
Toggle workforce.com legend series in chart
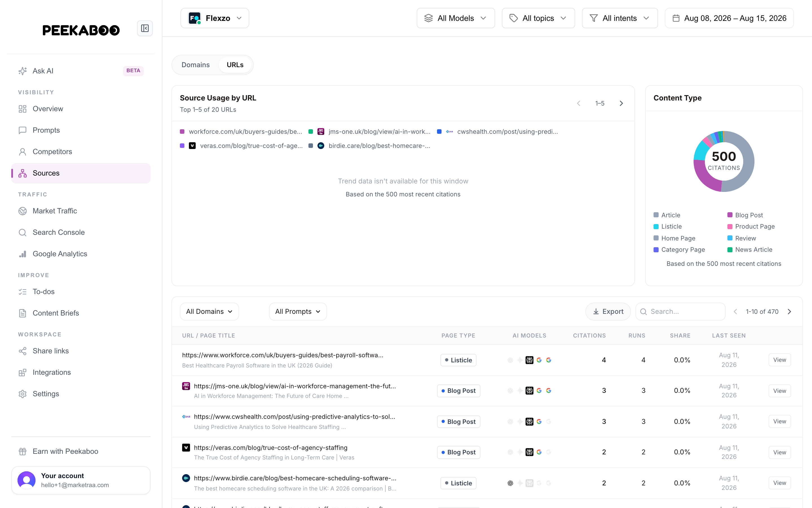point(241,132)
